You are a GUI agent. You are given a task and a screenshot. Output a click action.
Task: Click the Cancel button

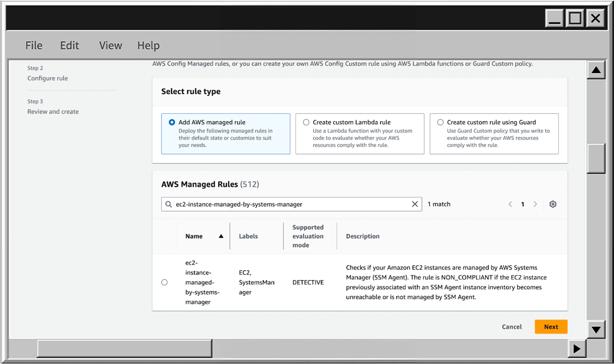click(x=512, y=327)
